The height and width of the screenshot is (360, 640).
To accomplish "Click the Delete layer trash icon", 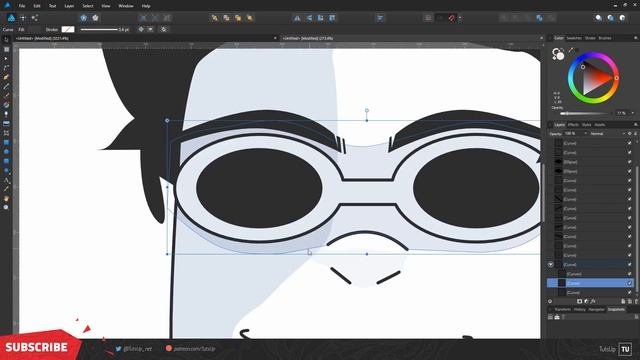I will pyautogui.click(x=635, y=302).
